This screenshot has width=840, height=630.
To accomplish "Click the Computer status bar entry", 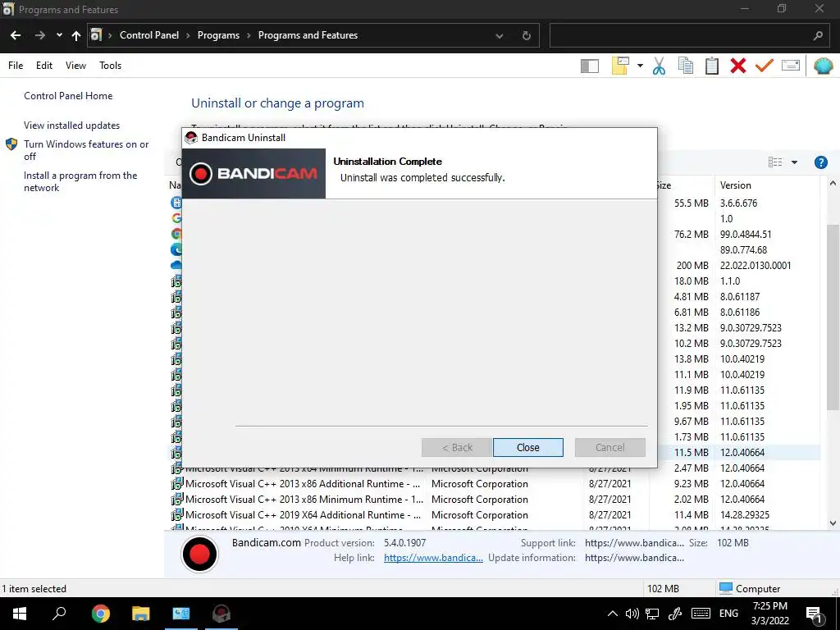I will 750,589.
